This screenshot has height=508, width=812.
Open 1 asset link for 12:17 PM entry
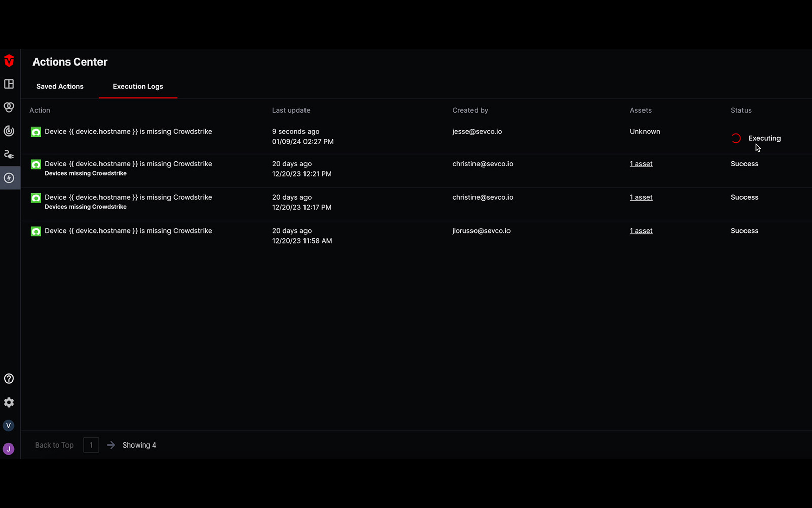641,197
